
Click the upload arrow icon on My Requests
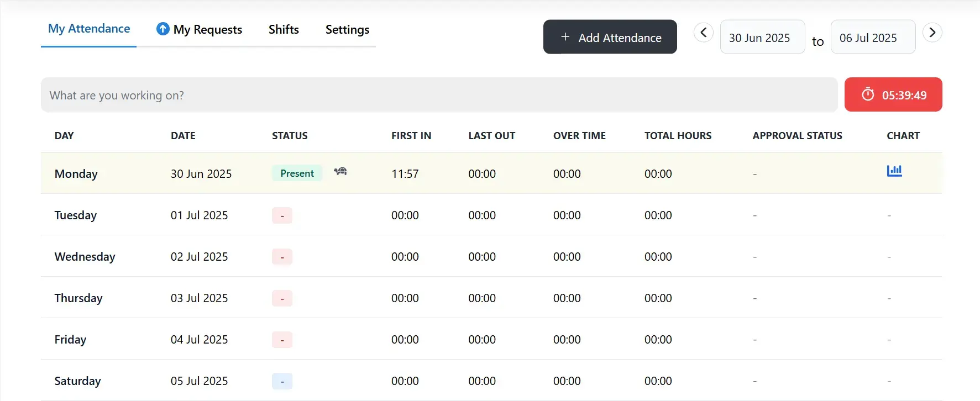[163, 29]
